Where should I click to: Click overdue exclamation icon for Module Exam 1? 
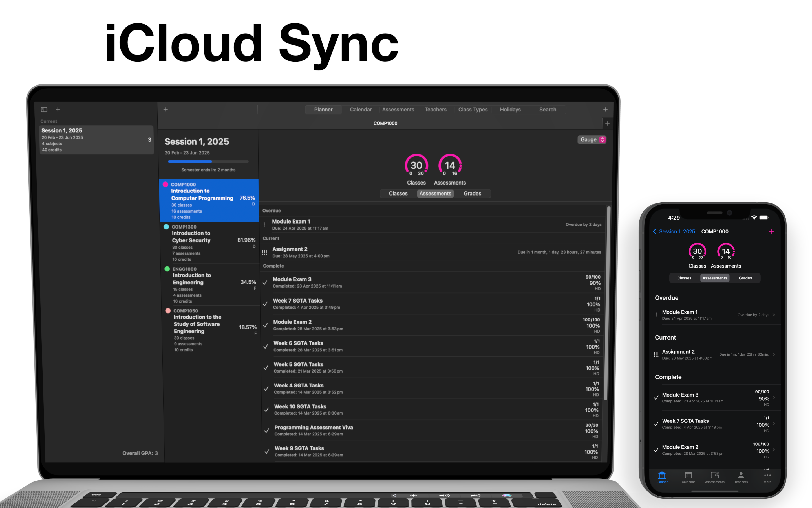point(264,224)
